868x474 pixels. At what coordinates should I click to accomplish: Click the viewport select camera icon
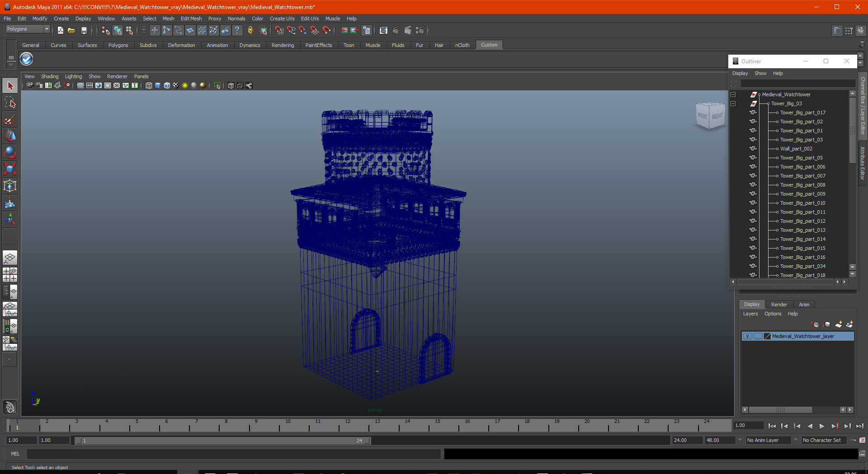(30, 85)
